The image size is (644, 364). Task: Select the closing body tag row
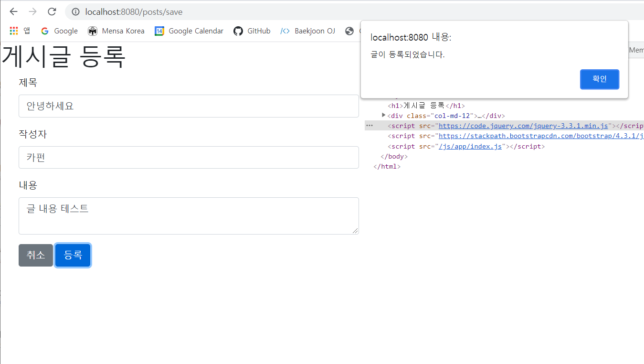394,157
